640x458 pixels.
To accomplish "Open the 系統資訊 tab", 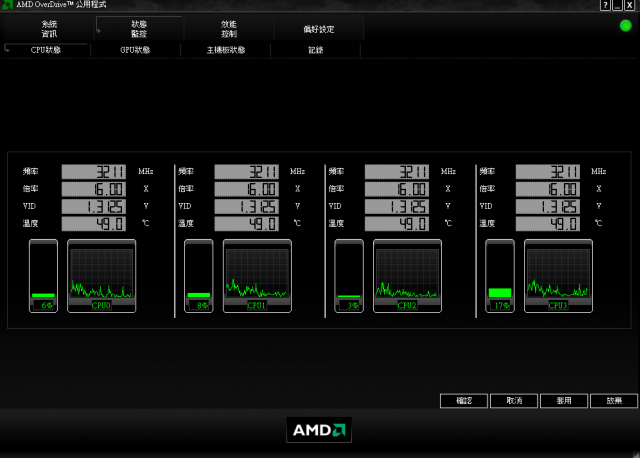I will pos(49,29).
